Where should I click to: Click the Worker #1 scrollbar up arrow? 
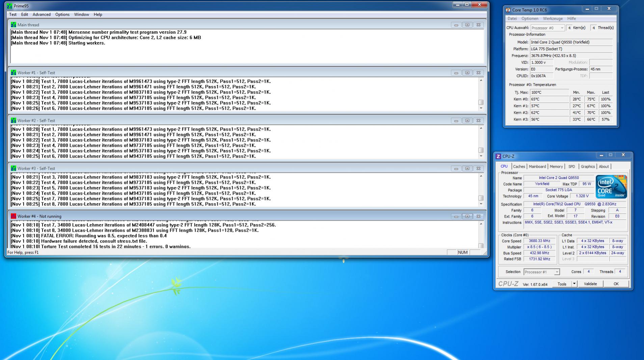(481, 80)
